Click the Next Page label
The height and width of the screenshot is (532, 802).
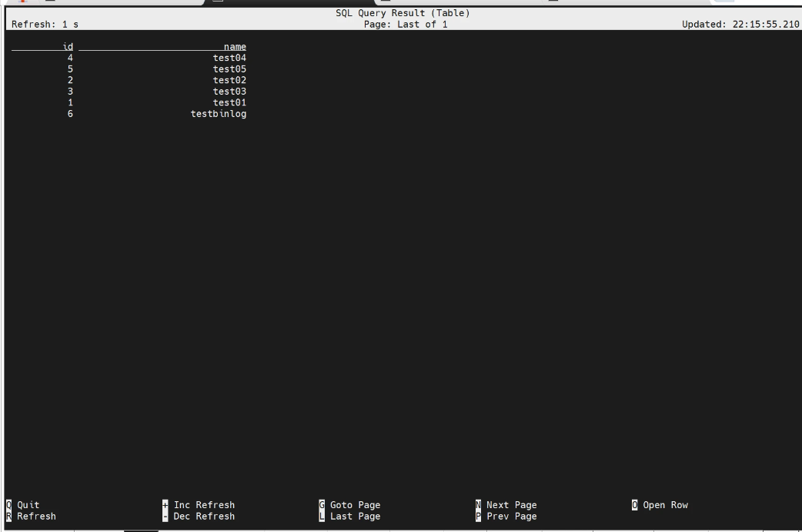(x=511, y=505)
